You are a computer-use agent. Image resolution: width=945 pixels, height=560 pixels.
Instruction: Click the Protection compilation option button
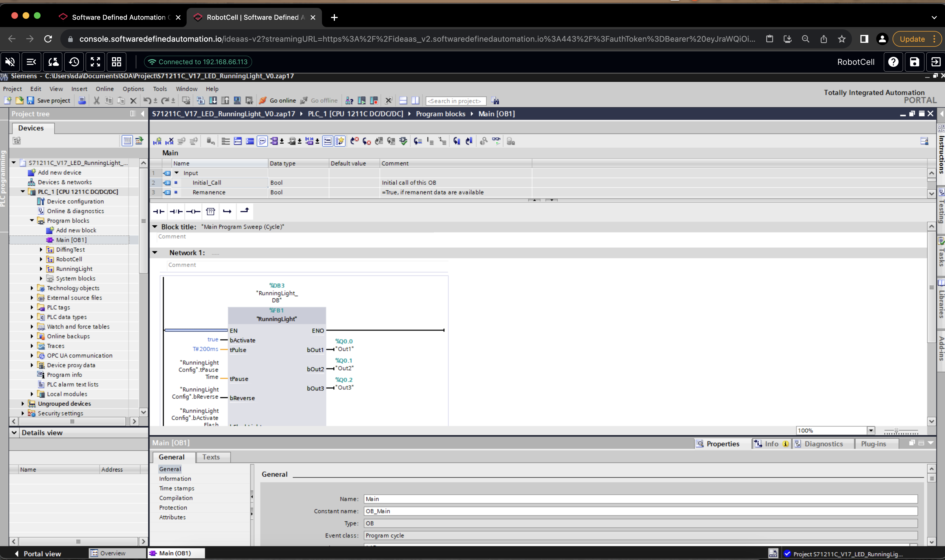click(x=173, y=507)
